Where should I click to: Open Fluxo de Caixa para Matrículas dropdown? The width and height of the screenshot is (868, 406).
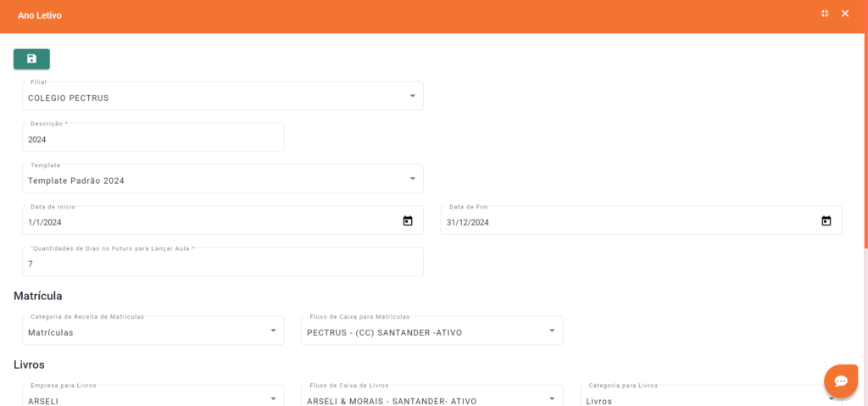552,331
